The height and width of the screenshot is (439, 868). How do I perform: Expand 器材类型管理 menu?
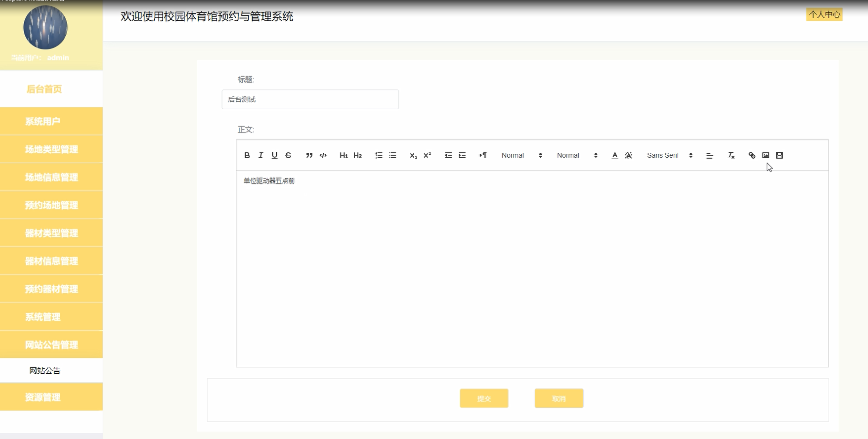click(51, 233)
